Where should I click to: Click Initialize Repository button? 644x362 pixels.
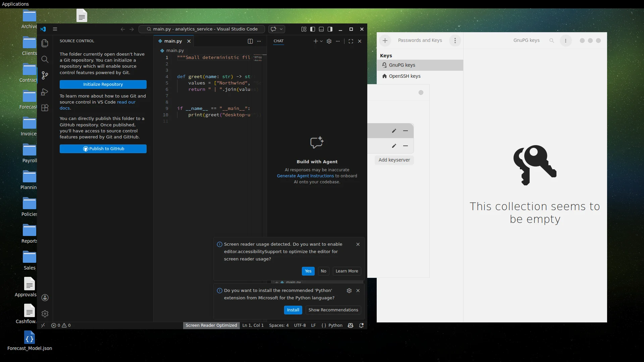pos(103,84)
